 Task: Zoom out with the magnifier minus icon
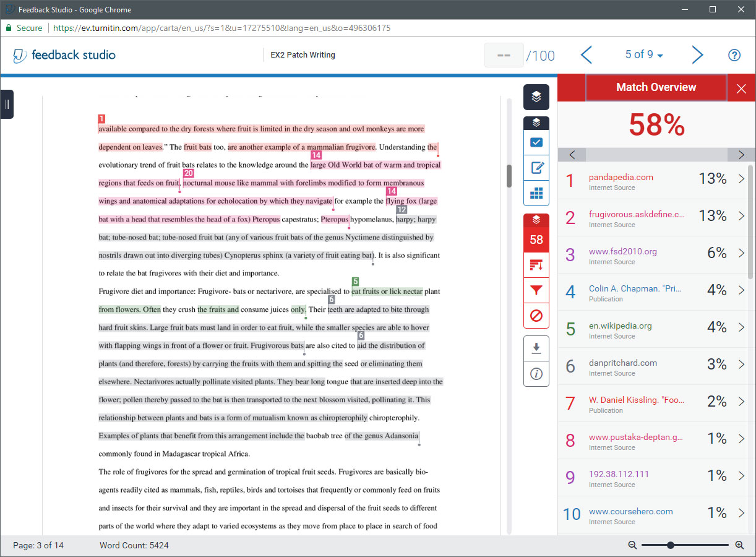click(x=632, y=545)
